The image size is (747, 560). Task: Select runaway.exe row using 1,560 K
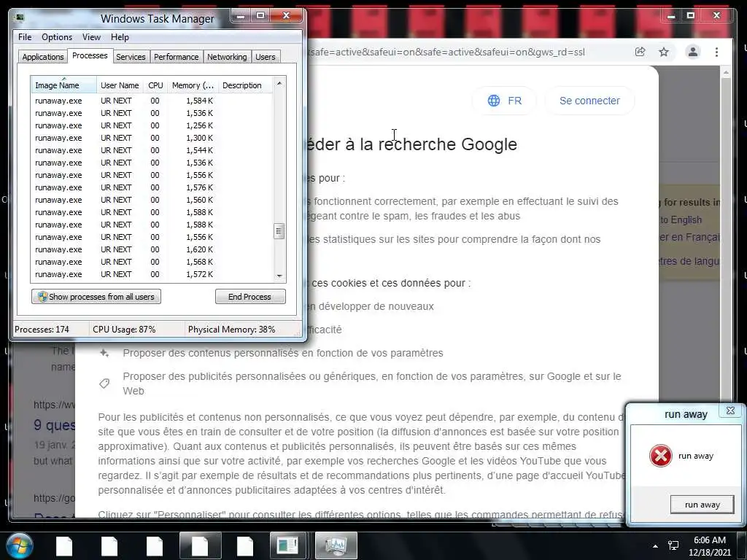[x=152, y=200]
